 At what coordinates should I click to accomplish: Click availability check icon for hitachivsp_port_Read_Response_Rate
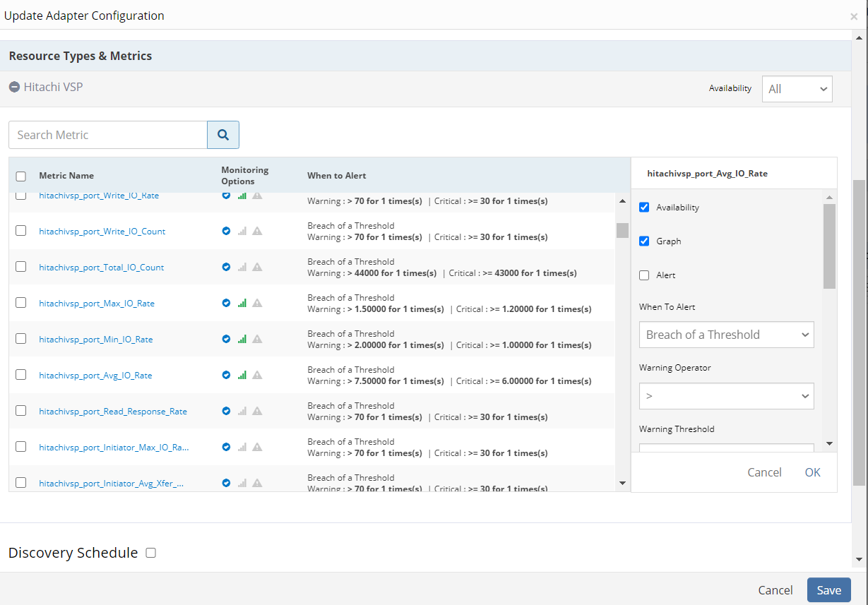(226, 411)
